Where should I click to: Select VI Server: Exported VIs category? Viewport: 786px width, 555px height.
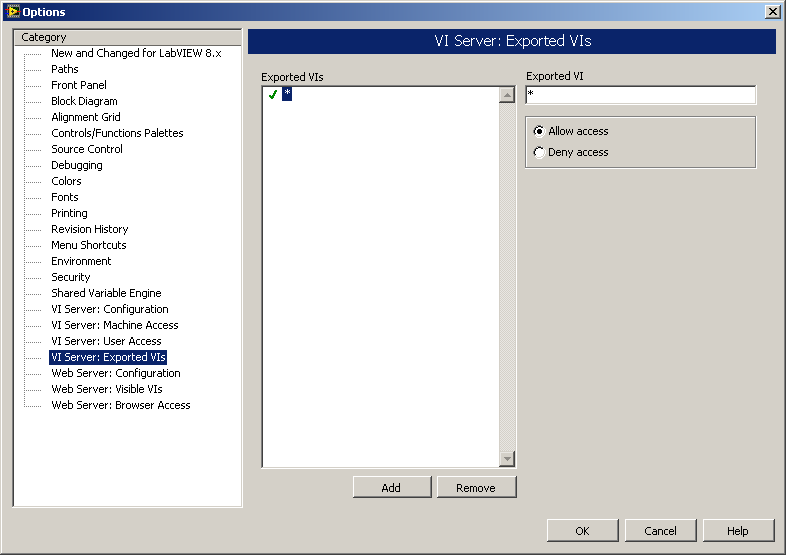pos(108,357)
